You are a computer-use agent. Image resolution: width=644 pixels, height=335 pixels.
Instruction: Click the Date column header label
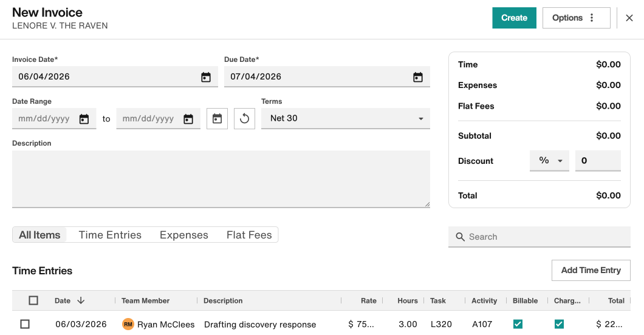click(63, 300)
